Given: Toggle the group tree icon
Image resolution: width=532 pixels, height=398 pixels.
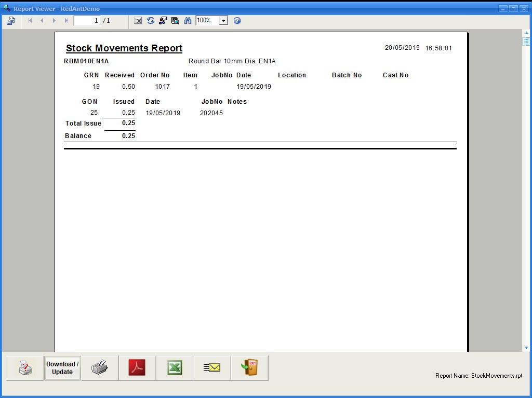Looking at the screenshot, I should 163,21.
